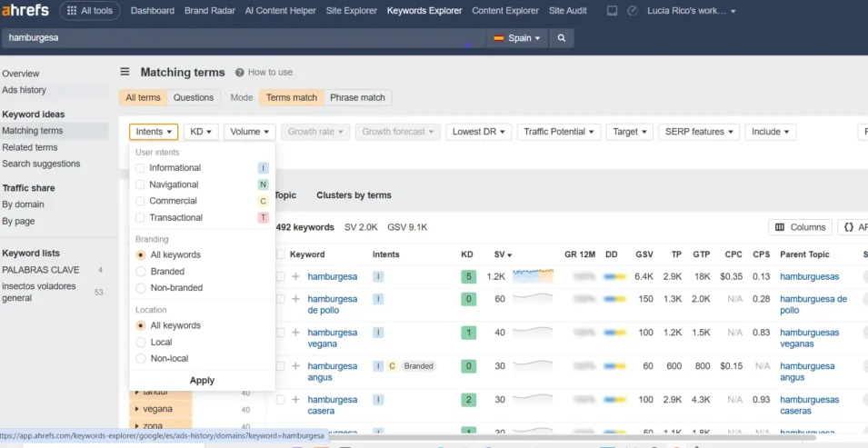The height and width of the screenshot is (448, 868).
Task: Open the Traffic Potential filter dropdown
Action: pyautogui.click(x=559, y=132)
